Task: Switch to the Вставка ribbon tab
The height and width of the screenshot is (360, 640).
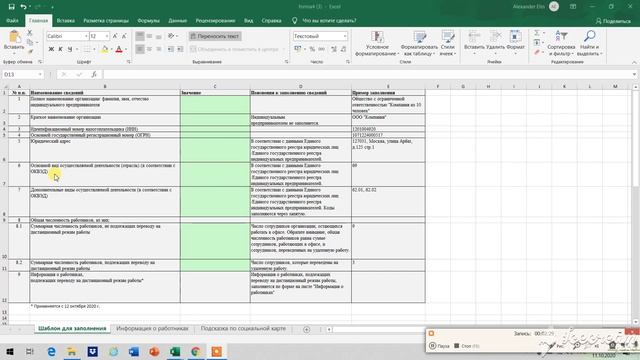Action: pos(65,20)
